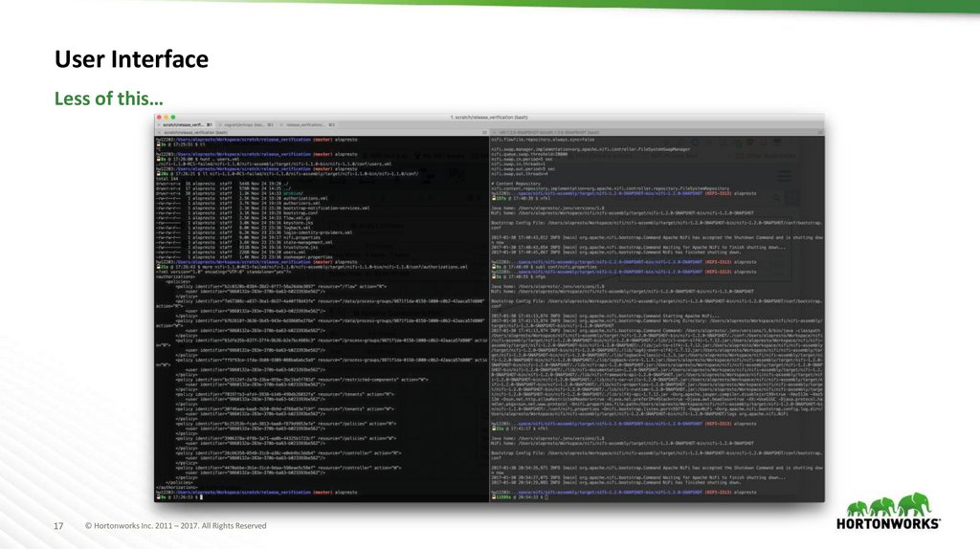The image size is (980, 549).
Task: Click the right pane title bar nifi-1.2.0-SNAPSHOT
Action: (x=657, y=132)
